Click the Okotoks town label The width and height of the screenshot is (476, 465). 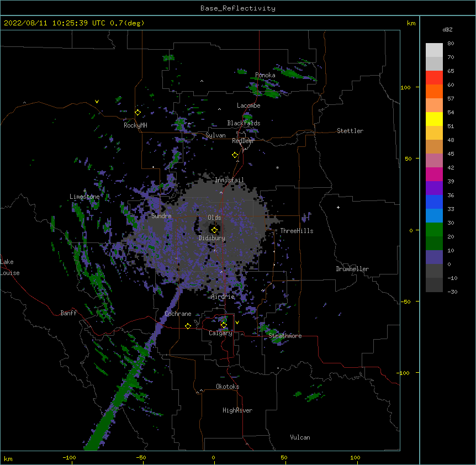coord(228,387)
